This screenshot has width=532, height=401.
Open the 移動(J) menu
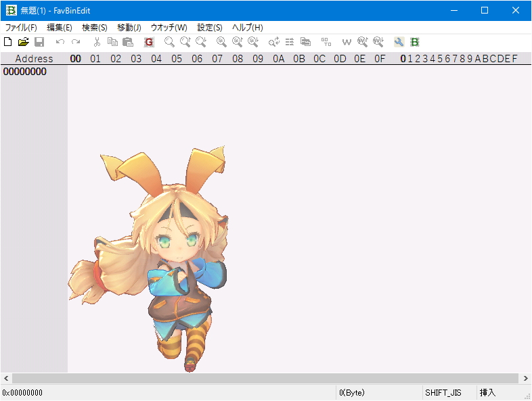129,28
